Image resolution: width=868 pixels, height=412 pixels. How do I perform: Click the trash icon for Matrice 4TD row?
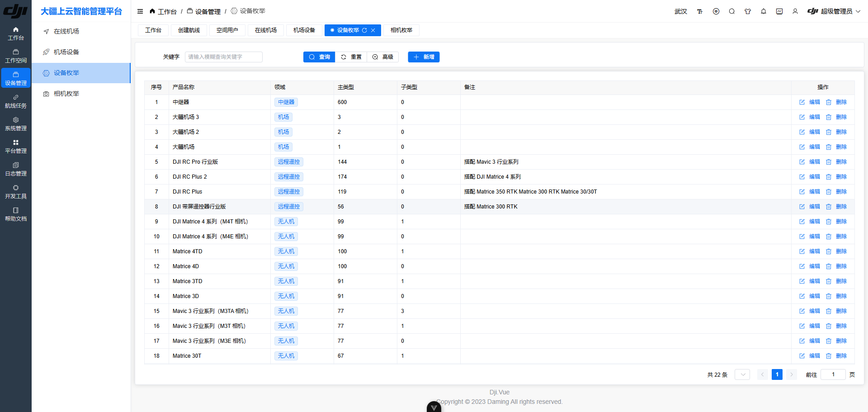[829, 251]
